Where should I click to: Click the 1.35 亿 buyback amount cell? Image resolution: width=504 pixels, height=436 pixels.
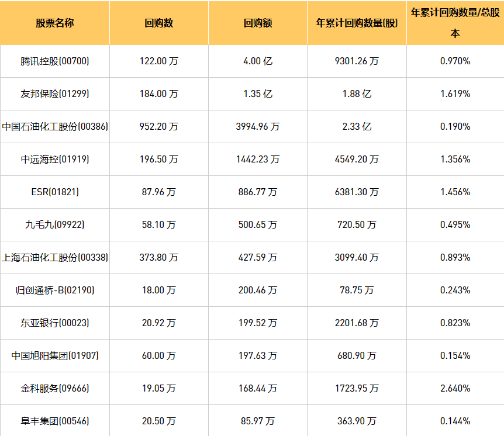click(258, 94)
